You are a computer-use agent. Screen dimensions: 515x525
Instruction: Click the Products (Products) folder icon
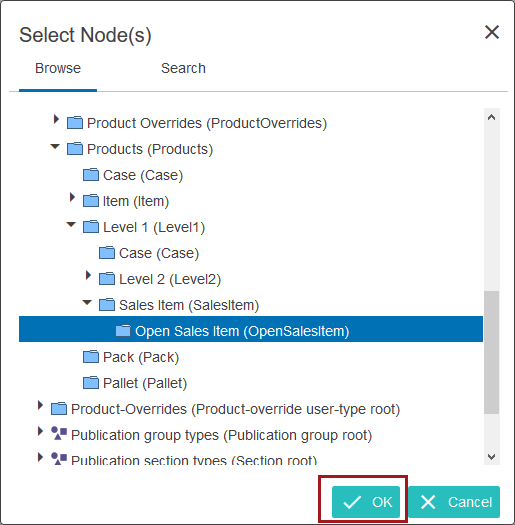point(75,149)
